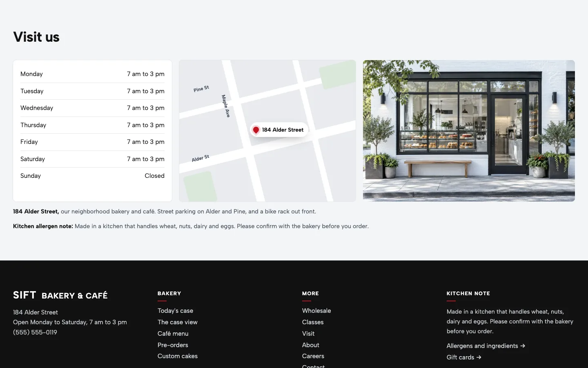The image size is (588, 368).
Task: Follow the Gift cards link
Action: coord(464,357)
